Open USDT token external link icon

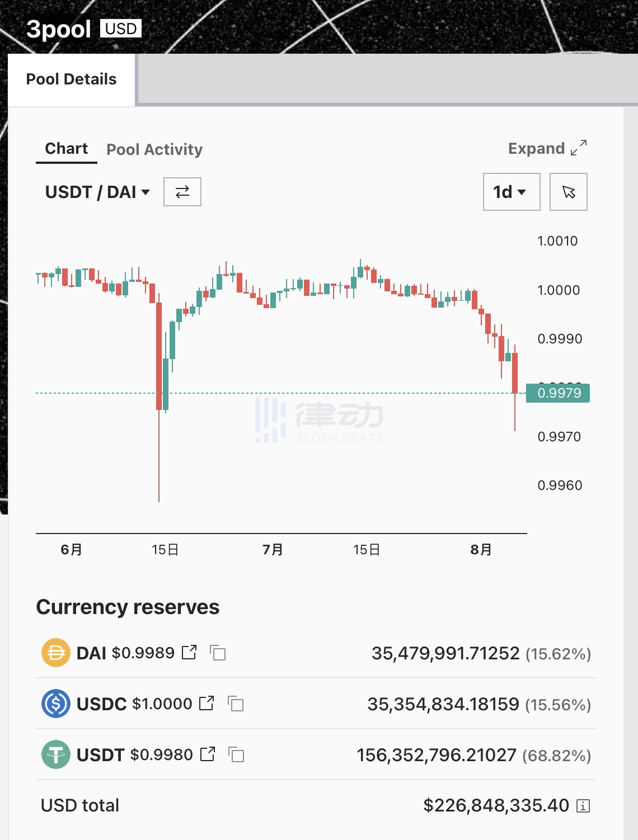[208, 754]
